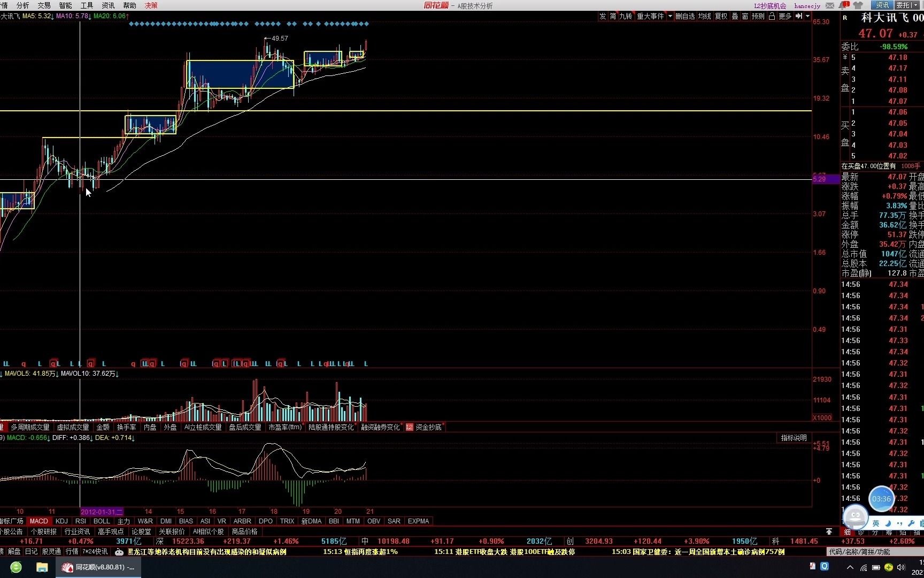Open the 工具 menu
Viewport: 924px width, 578px height.
click(87, 5)
